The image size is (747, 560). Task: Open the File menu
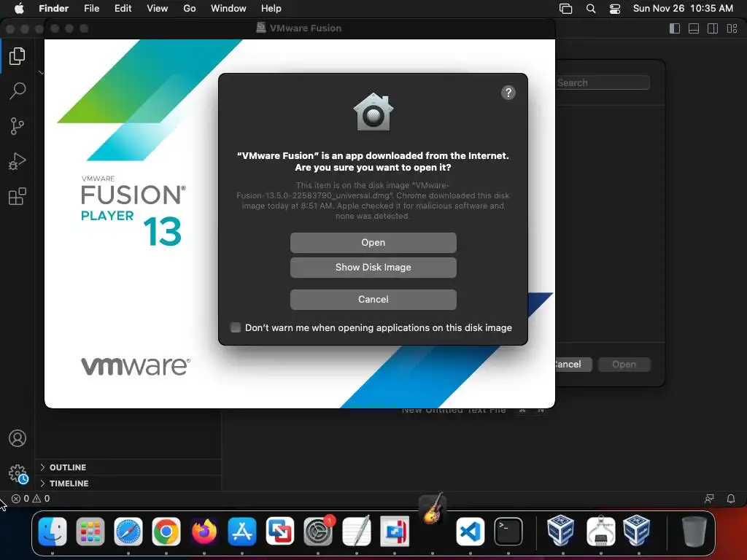point(91,8)
